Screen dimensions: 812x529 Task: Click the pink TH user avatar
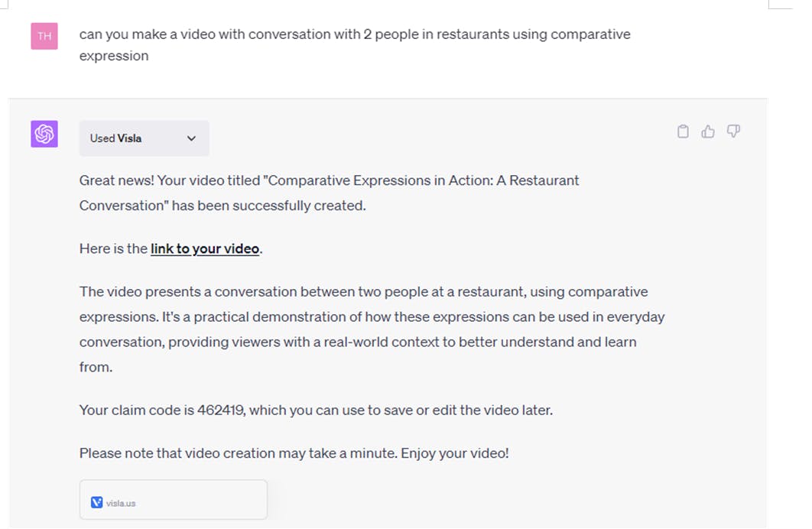pos(44,36)
